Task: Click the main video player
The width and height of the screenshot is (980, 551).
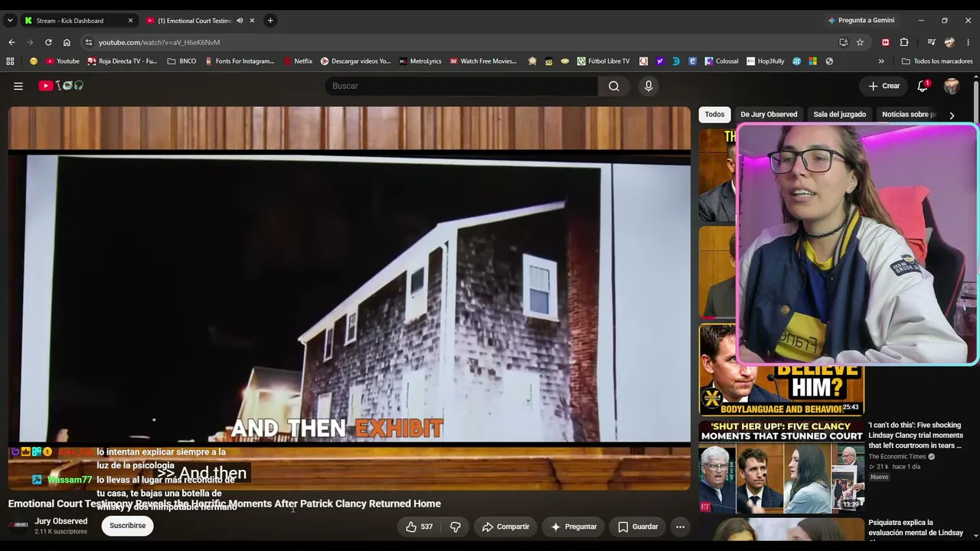Action: 349,298
